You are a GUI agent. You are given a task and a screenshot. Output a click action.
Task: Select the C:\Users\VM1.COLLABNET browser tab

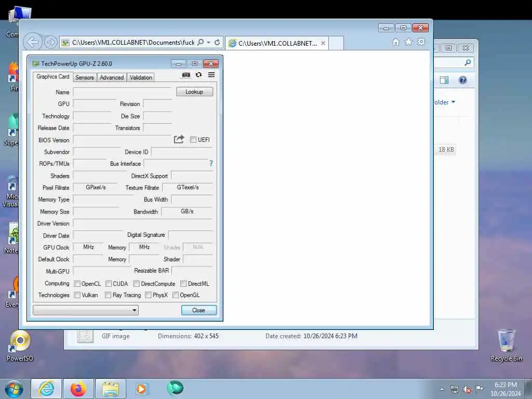tap(277, 43)
